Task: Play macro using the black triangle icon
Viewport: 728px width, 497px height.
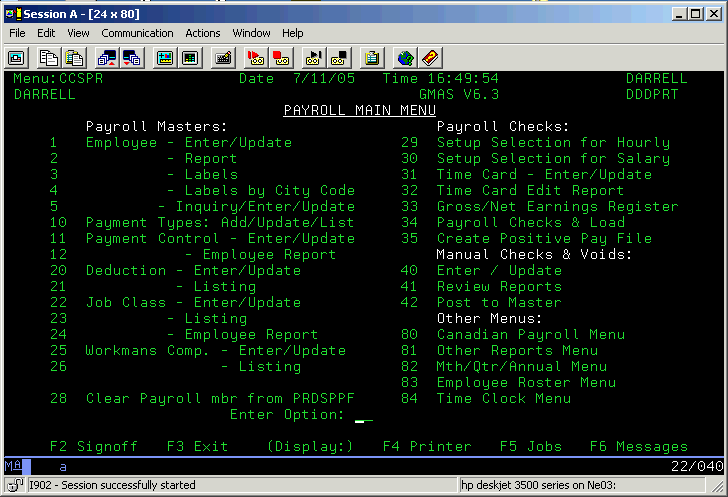Action: point(313,57)
